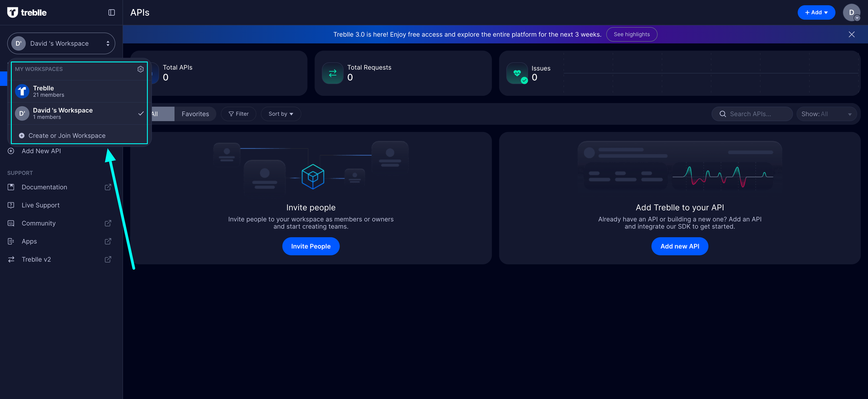868x399 pixels.
Task: Click the Invite People button
Action: pos(311,246)
